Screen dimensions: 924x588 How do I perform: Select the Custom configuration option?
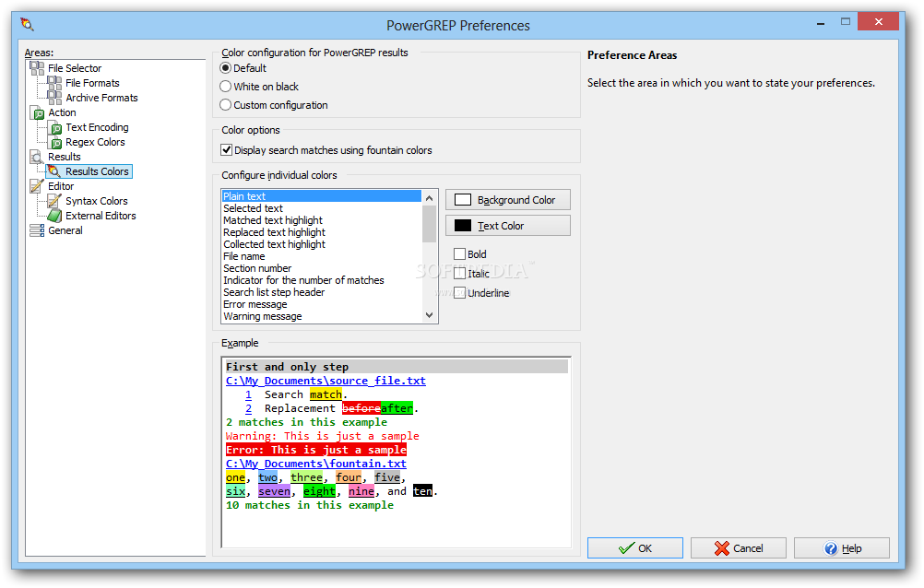point(226,105)
